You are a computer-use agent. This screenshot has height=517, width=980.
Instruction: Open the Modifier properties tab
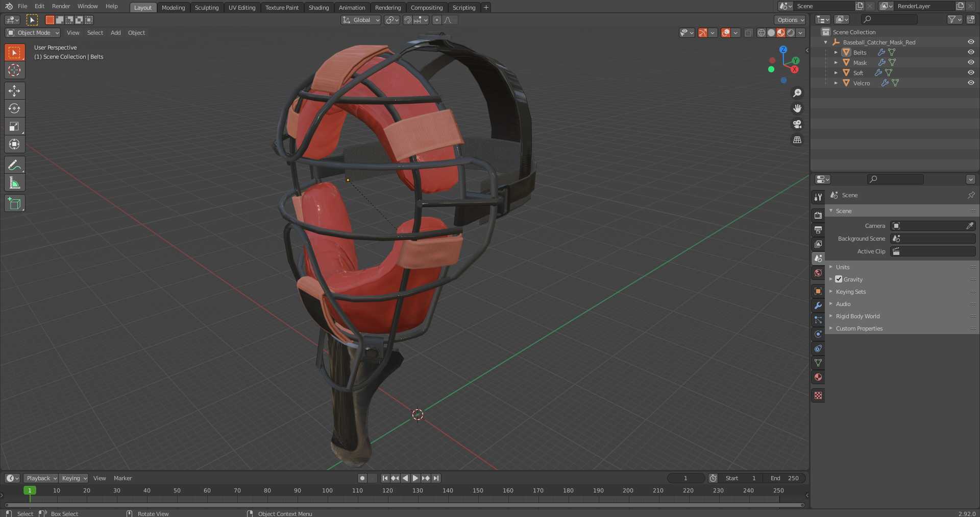[x=818, y=306]
